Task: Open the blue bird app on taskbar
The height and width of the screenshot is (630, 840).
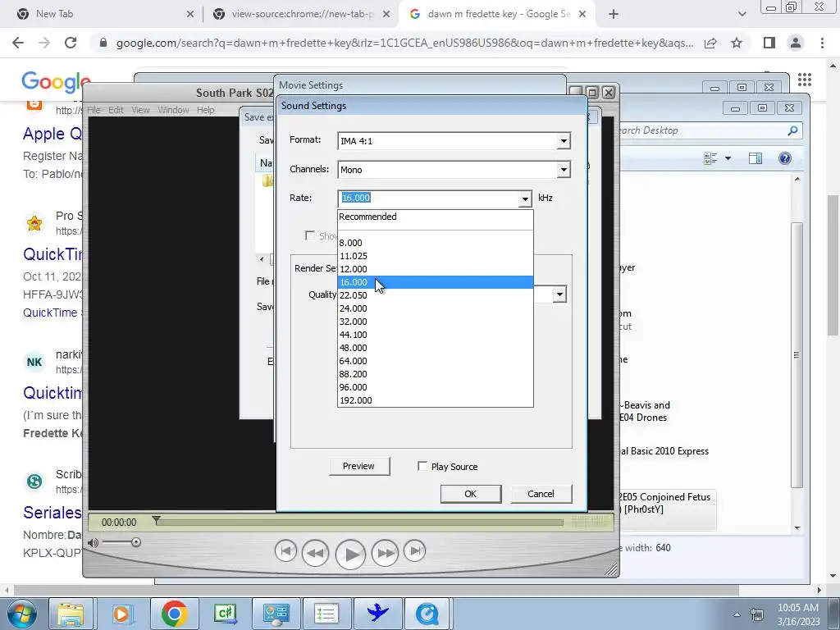Action: tap(377, 614)
